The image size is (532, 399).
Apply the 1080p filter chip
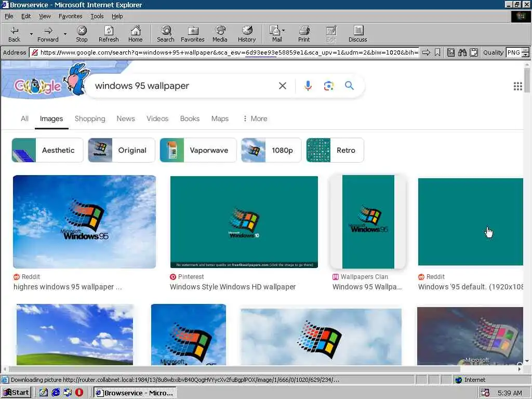tap(271, 150)
